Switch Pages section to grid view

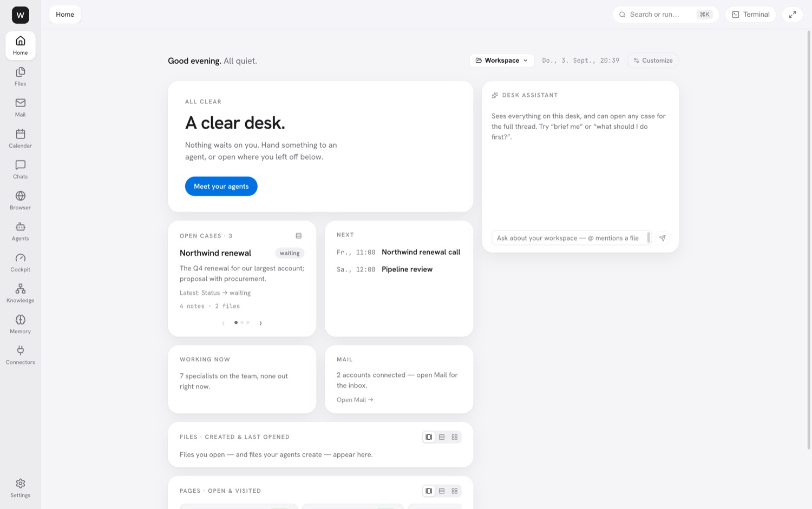pos(455,491)
